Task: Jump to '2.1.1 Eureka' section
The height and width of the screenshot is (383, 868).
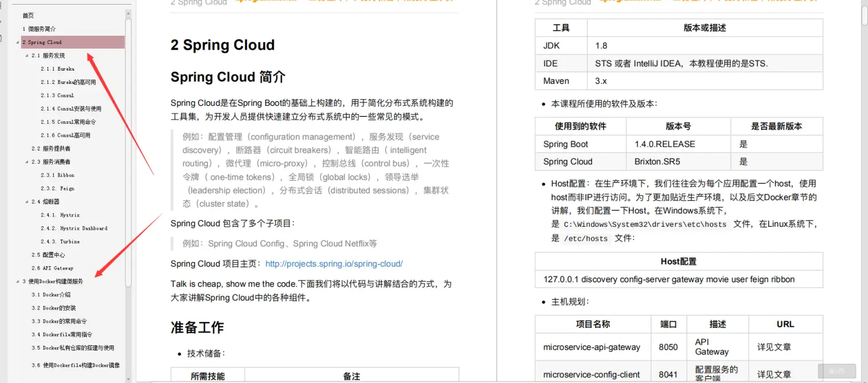Action: (x=57, y=69)
